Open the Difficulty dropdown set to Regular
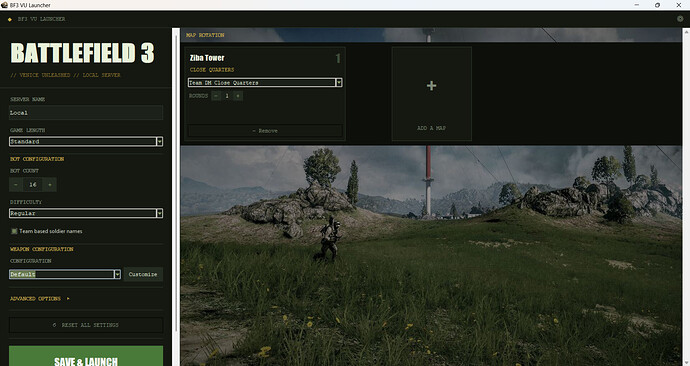Screen dimensions: 690x366 pos(86,213)
